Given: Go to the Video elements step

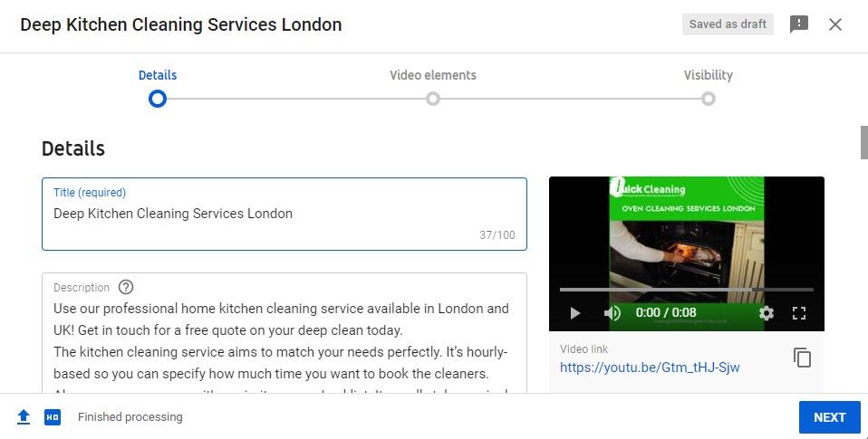Looking at the screenshot, I should 433,75.
